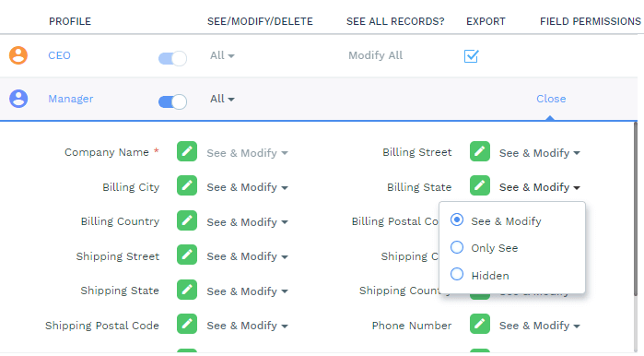
Task: Click the green edit icon for Billing State
Action: (480, 185)
